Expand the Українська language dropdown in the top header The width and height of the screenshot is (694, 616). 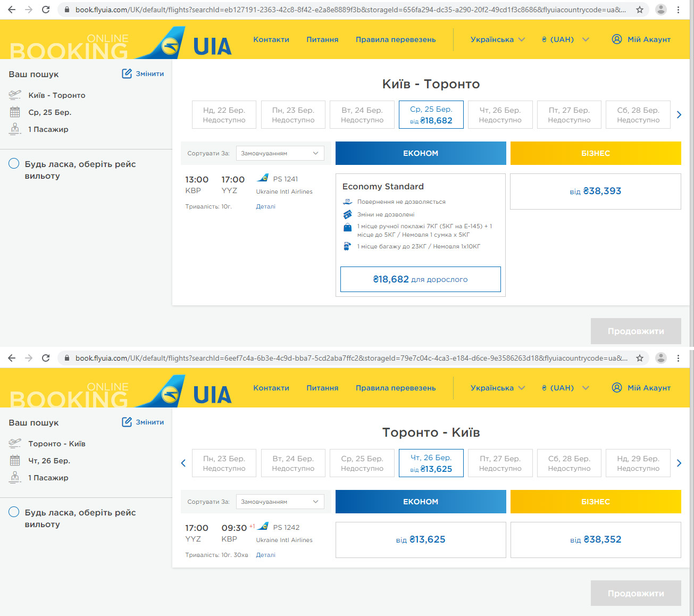498,39
